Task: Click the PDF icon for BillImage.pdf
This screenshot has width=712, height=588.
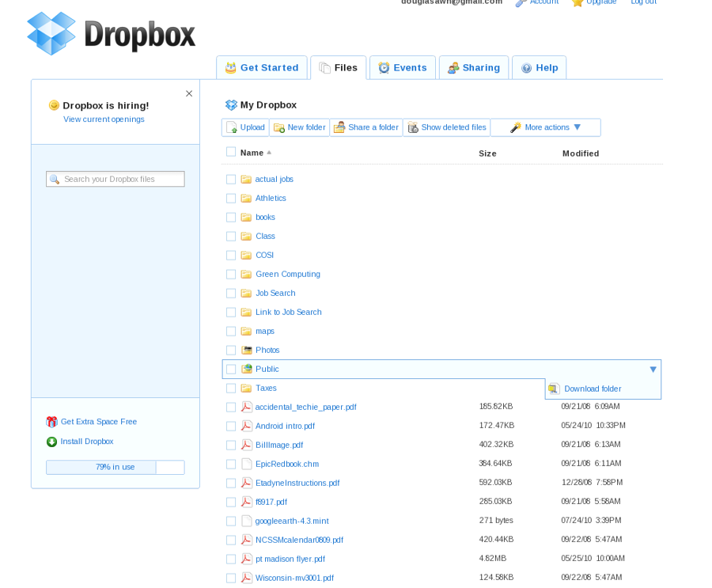Action: click(246, 445)
